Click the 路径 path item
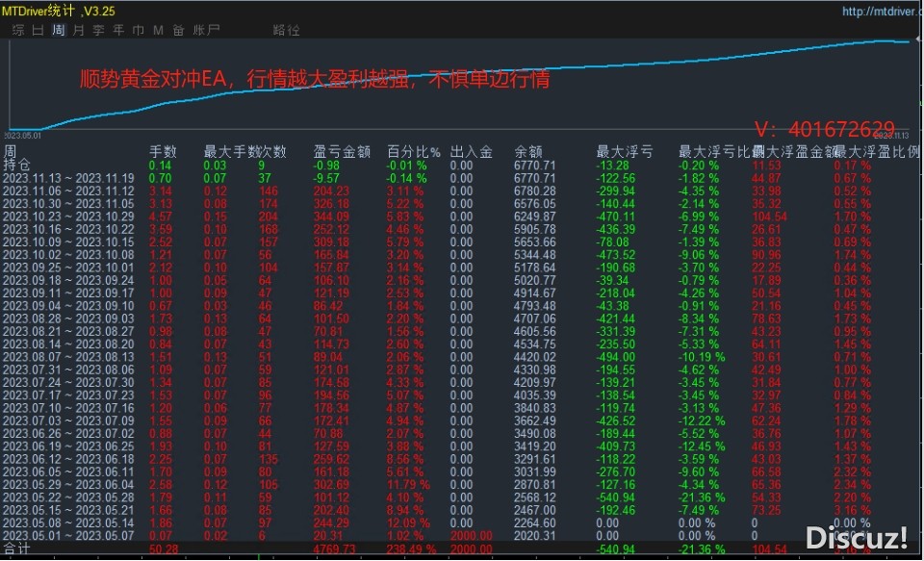Image resolution: width=924 pixels, height=561 pixels. (x=287, y=30)
